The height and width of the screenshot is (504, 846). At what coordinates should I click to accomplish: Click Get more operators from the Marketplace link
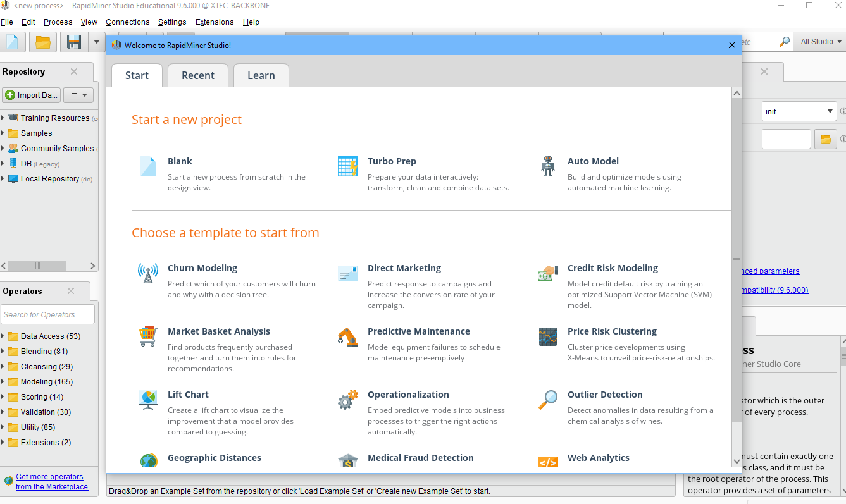point(52,482)
